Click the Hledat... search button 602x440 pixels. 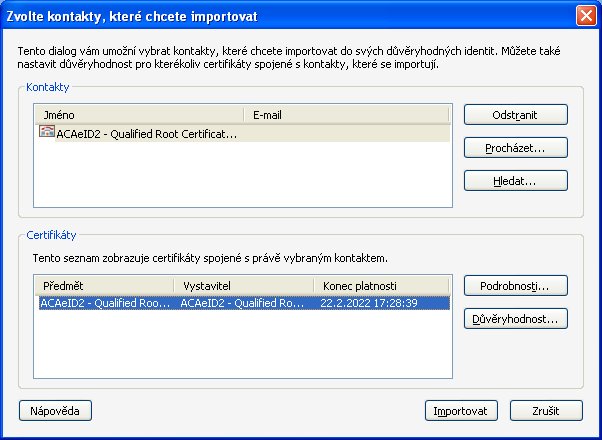click(x=516, y=181)
